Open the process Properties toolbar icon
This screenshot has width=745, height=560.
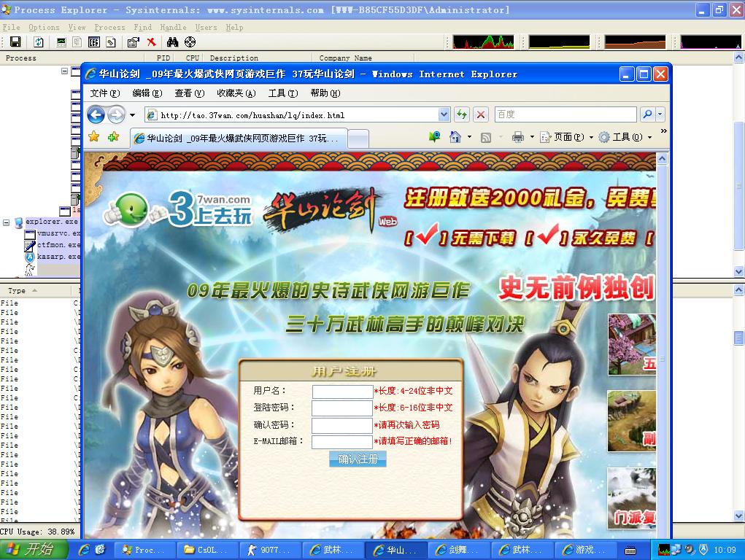point(134,42)
